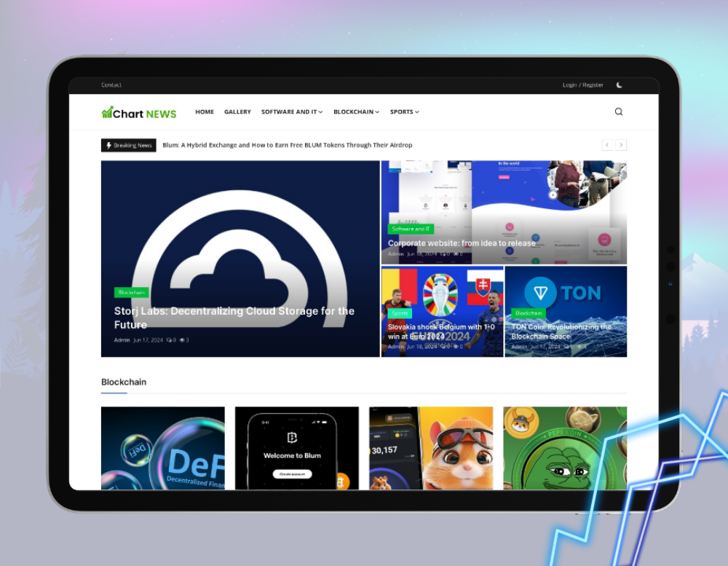Screen dimensions: 728x566
Task: Open TON Coin: Revolutionizing the Blockchain Space
Action: (x=561, y=331)
